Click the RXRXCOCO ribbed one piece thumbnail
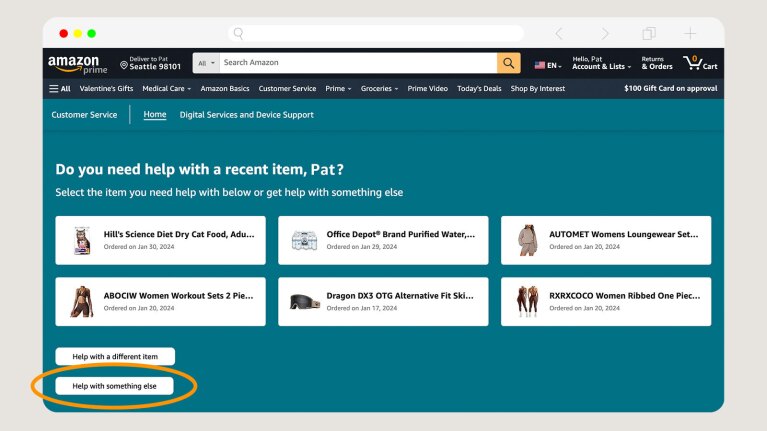 [x=527, y=302]
